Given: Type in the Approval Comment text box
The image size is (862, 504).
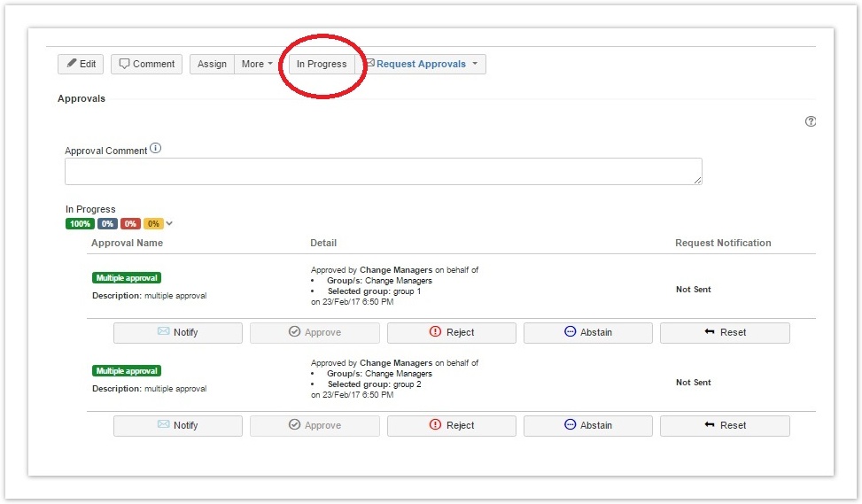Looking at the screenshot, I should (383, 171).
